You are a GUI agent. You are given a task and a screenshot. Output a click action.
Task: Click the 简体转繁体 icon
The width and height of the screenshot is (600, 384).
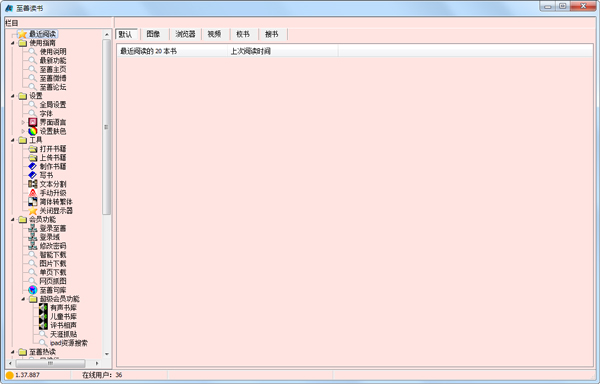click(x=33, y=202)
